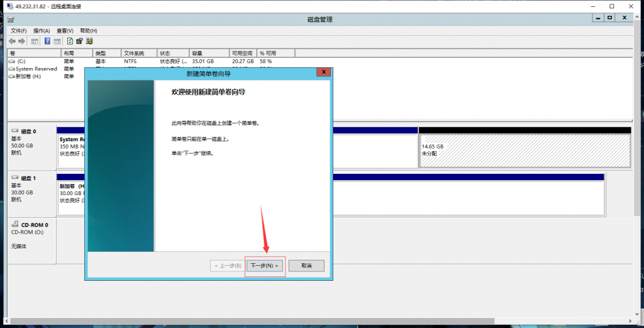Click the blue help question mark icon
This screenshot has width=644, height=328.
47,41
